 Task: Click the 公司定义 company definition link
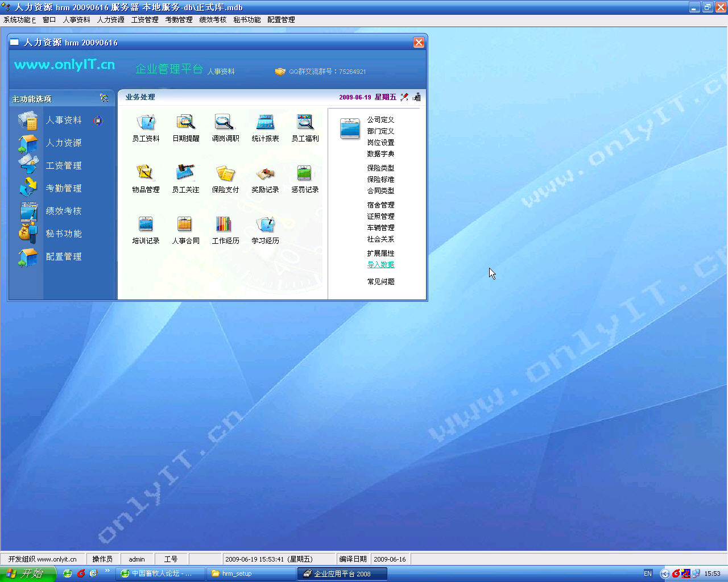380,120
